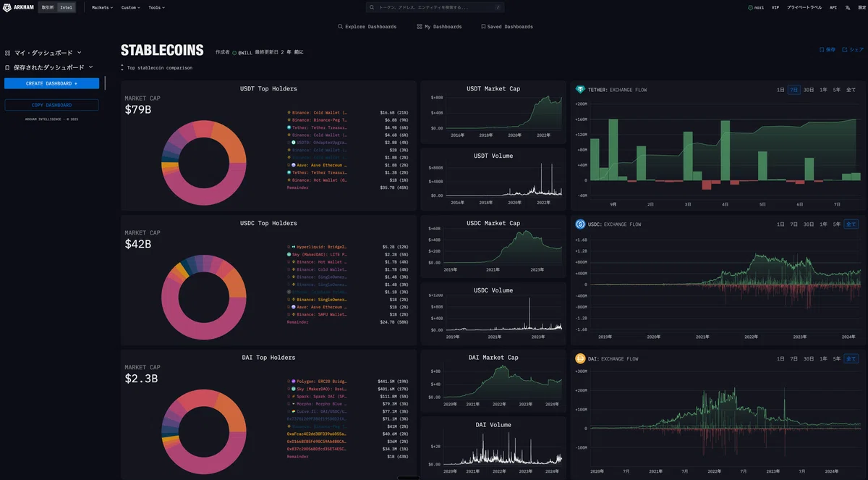Select 1日 range in Tether Exchange Flow

click(780, 90)
